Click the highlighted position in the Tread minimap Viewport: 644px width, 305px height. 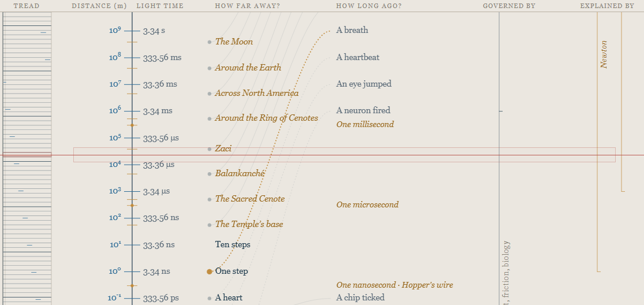coord(27,155)
